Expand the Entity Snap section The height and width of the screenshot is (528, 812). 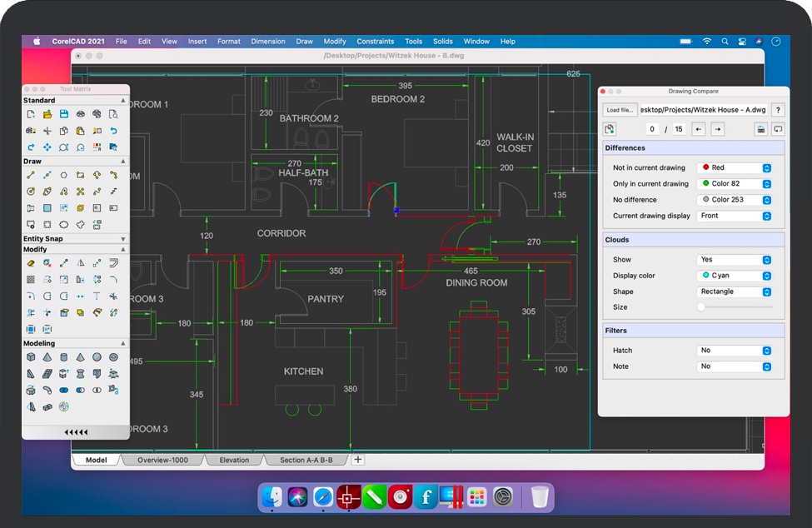123,239
